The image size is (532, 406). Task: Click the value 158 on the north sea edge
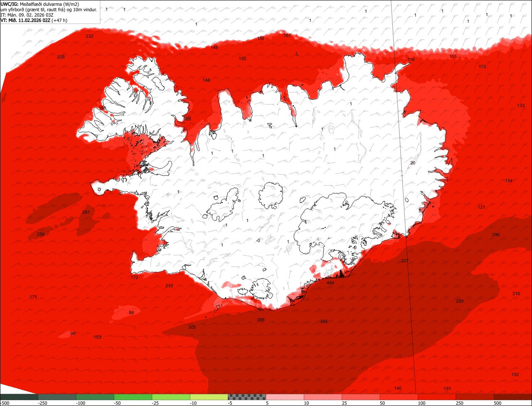pos(261,38)
